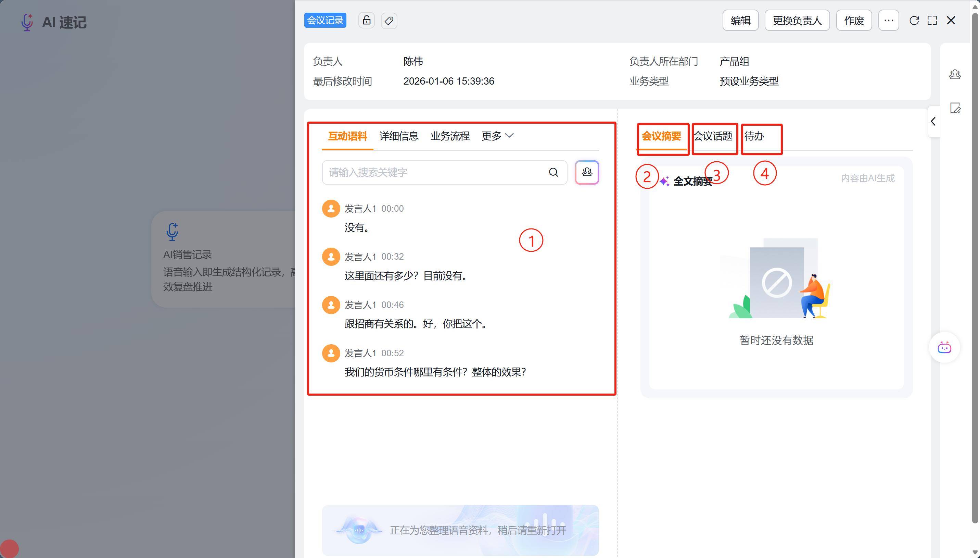Click the 作废 button
The image size is (980, 558).
pos(854,20)
